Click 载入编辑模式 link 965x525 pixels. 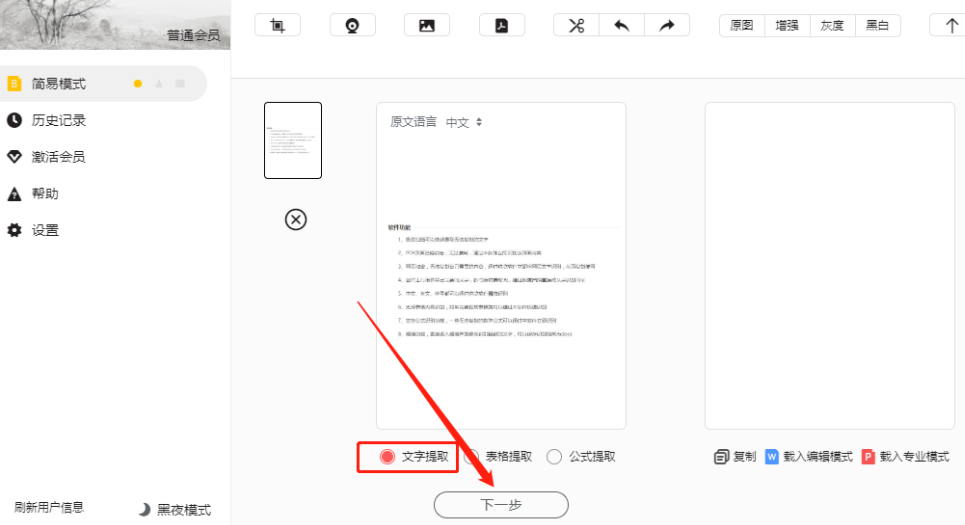pos(818,457)
